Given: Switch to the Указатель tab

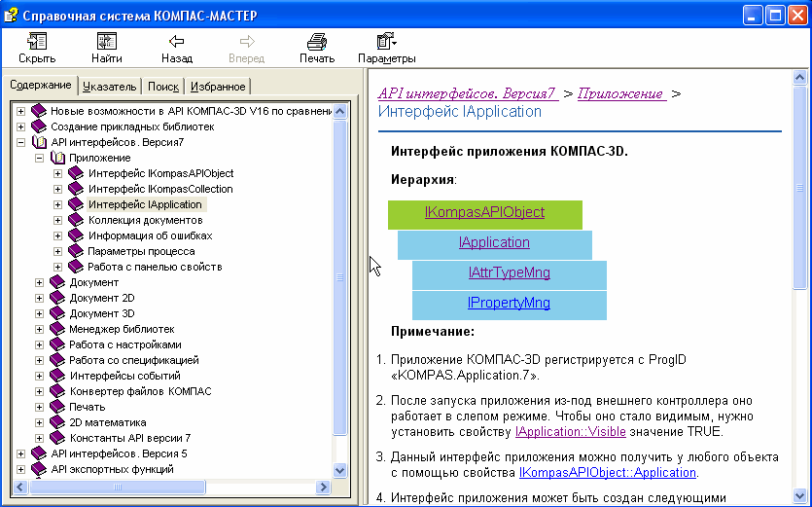Looking at the screenshot, I should [109, 87].
